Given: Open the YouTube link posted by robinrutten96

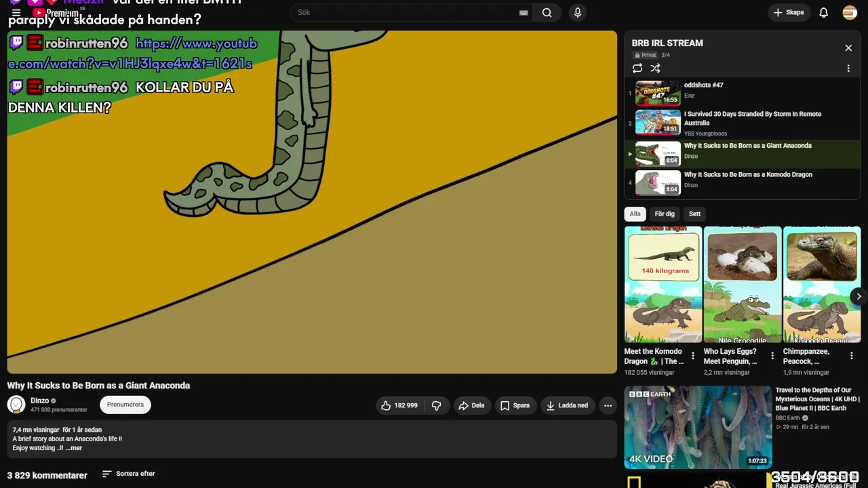Looking at the screenshot, I should click(x=132, y=54).
